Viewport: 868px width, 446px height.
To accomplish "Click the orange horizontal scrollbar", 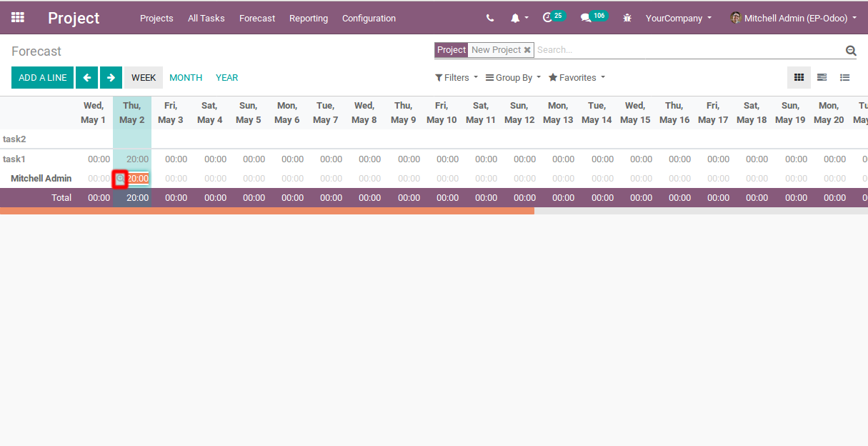I will 267,211.
